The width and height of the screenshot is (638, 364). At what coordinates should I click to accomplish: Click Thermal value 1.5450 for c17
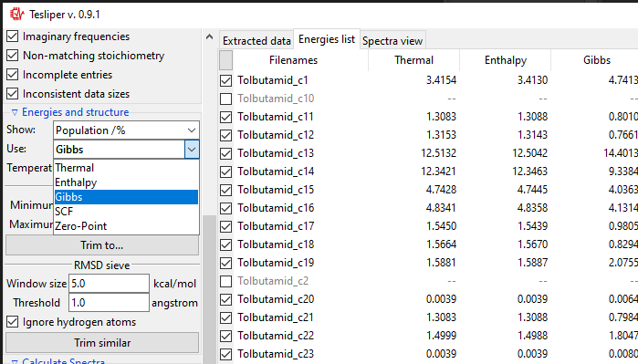pos(441,226)
